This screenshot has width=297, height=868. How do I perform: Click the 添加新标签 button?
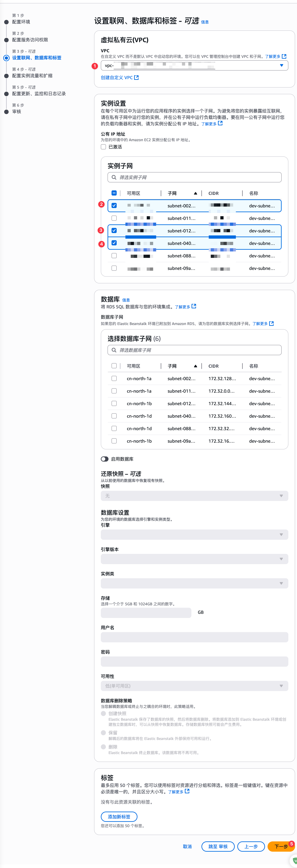(119, 816)
